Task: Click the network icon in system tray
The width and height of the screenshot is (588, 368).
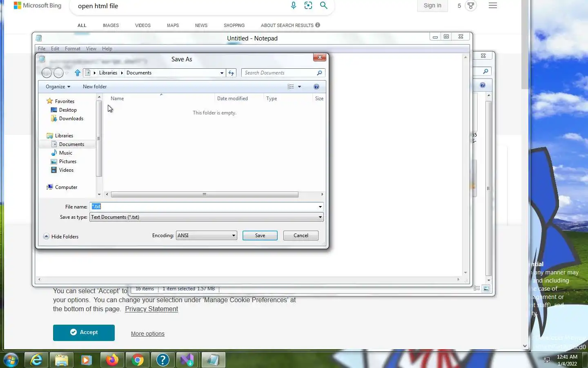Action: click(x=547, y=360)
